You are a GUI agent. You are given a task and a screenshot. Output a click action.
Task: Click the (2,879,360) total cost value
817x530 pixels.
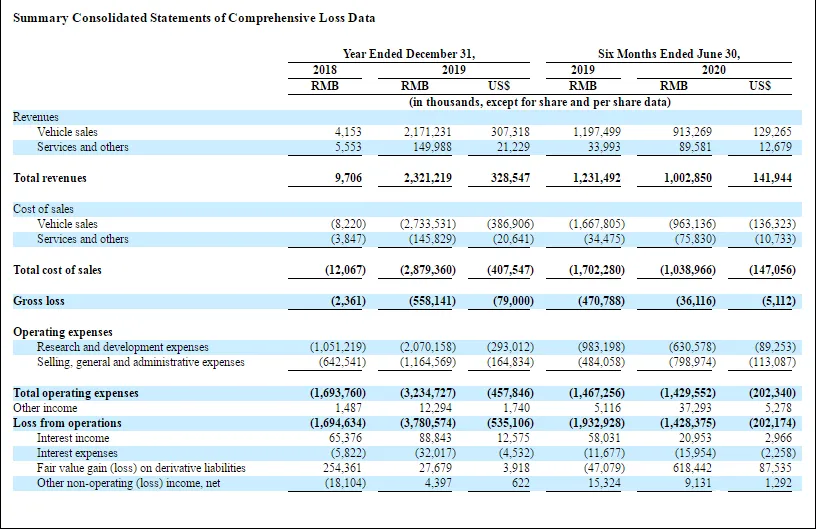tap(428, 270)
